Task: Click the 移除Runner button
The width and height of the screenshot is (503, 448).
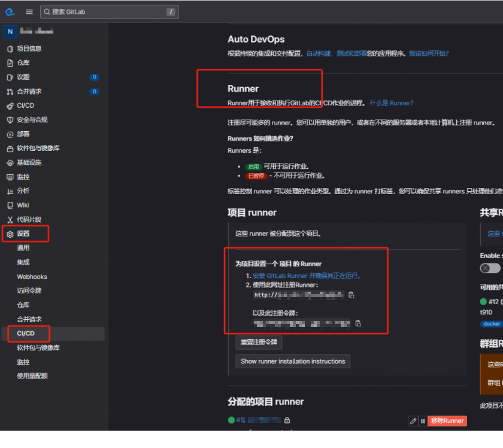Action: pyautogui.click(x=447, y=421)
